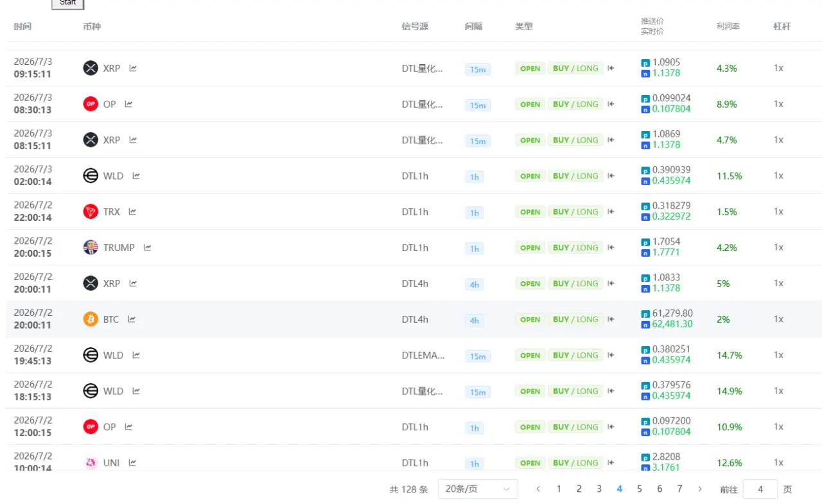
Task: Open chart icon for XRP 09:15:11 row
Action: pos(133,68)
